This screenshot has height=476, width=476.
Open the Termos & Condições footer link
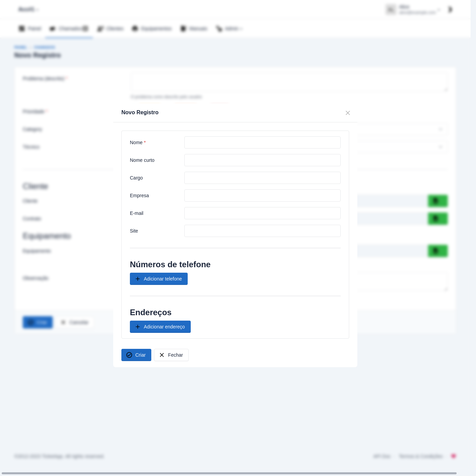421,456
